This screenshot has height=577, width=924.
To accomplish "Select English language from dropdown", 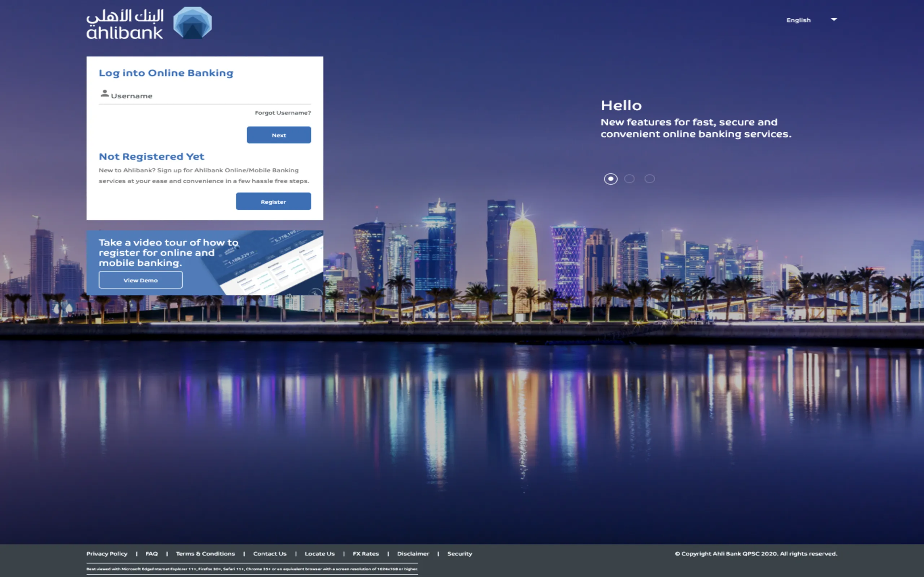I will pos(810,20).
